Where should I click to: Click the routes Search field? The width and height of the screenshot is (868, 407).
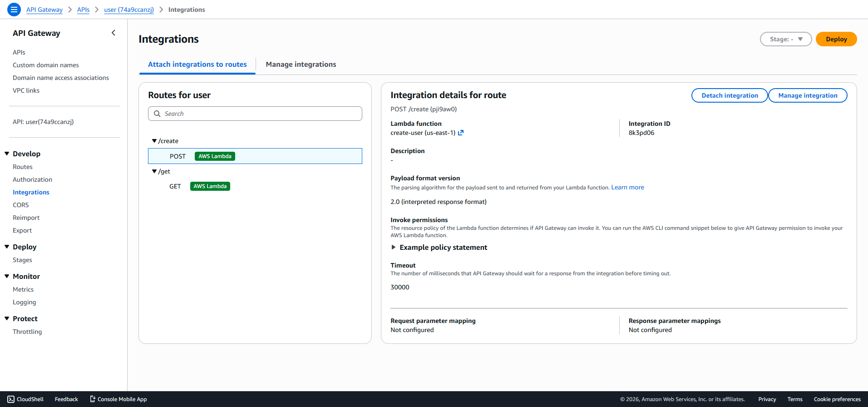[255, 114]
